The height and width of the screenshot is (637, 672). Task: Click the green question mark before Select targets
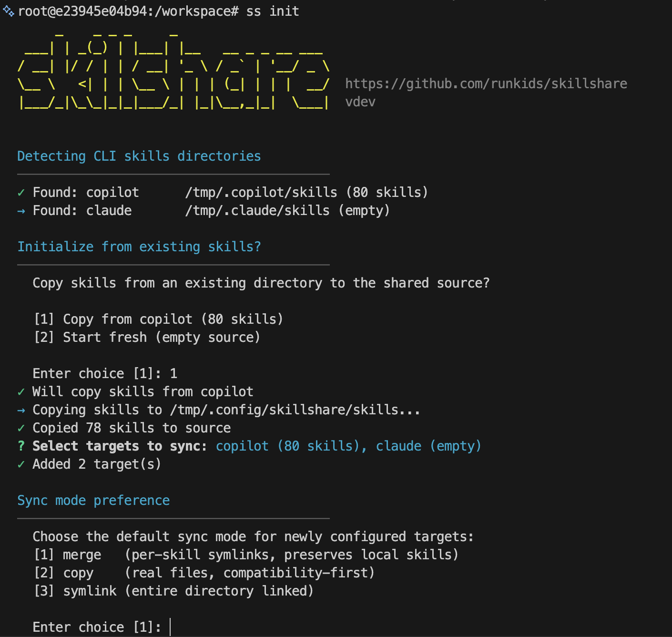click(x=21, y=446)
